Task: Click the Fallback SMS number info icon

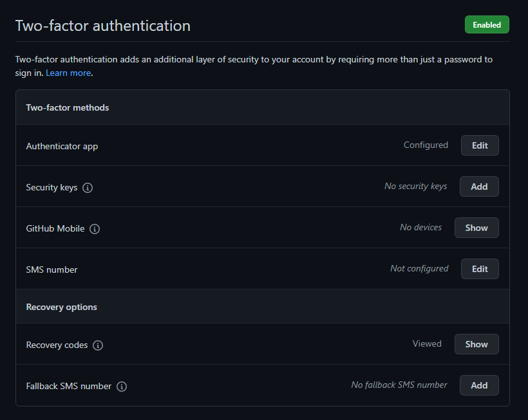Action: tap(122, 386)
